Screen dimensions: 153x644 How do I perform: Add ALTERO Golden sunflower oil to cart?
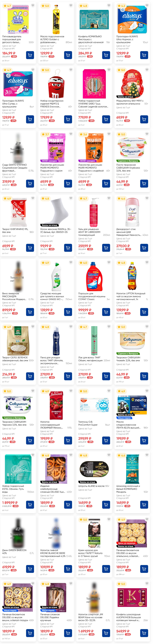pyautogui.click(x=68, y=55)
